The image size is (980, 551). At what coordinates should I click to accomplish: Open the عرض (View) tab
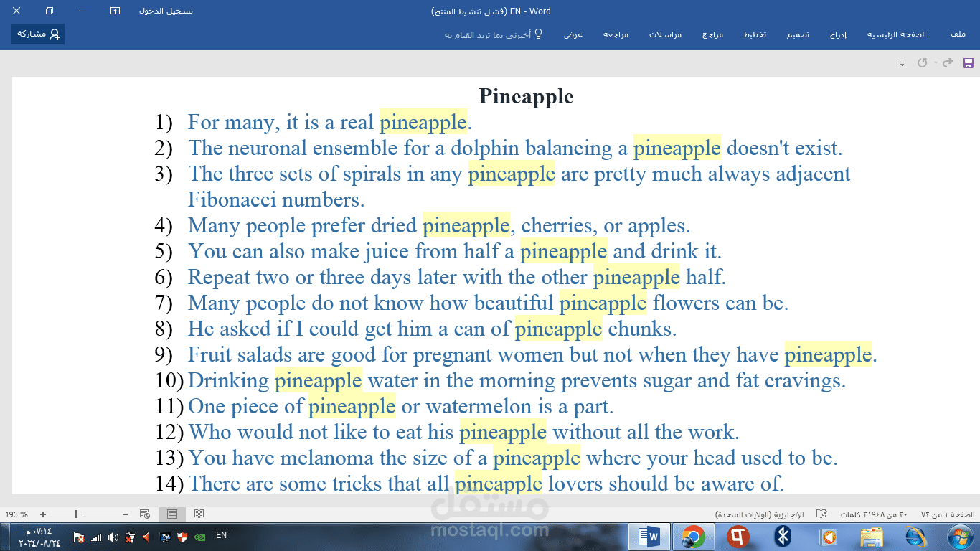(573, 34)
